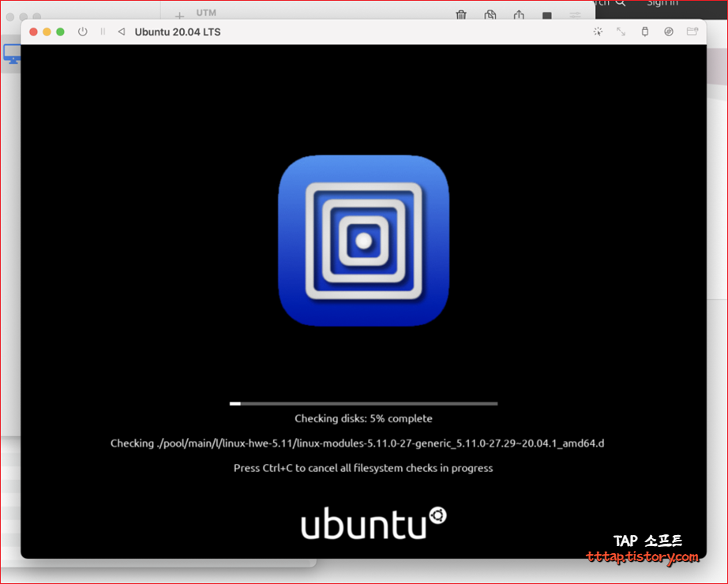Click the UTM logo splash image
Image resolution: width=728 pixels, height=584 pixels.
(363, 241)
